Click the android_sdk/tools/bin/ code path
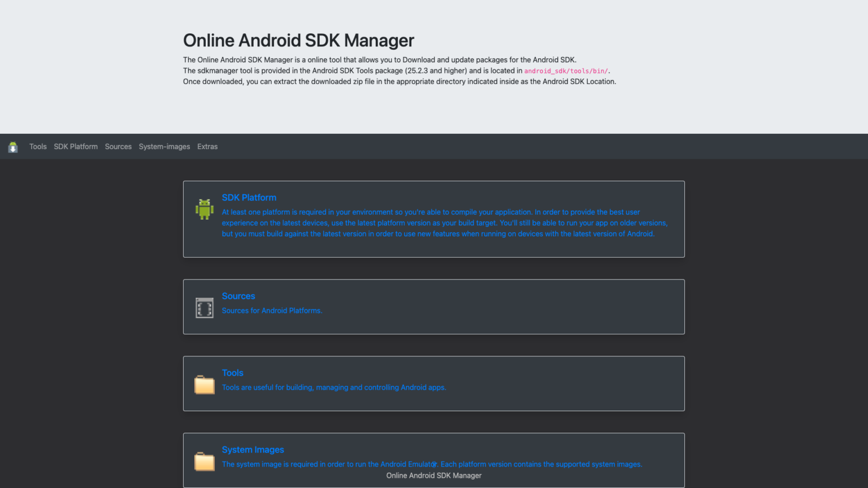 566,71
